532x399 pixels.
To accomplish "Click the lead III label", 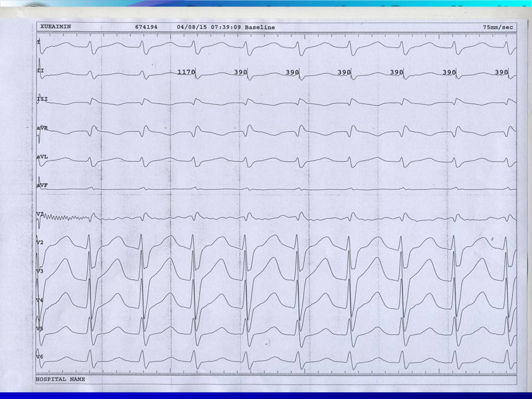I will (x=42, y=99).
